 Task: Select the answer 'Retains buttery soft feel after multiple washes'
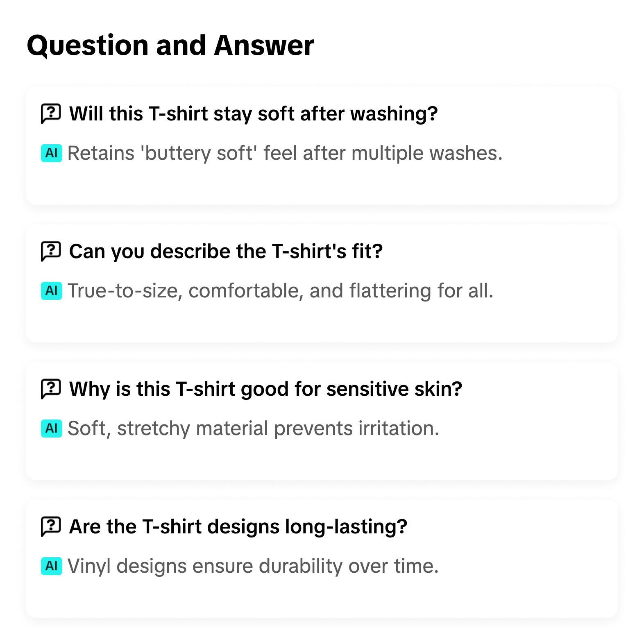[285, 153]
